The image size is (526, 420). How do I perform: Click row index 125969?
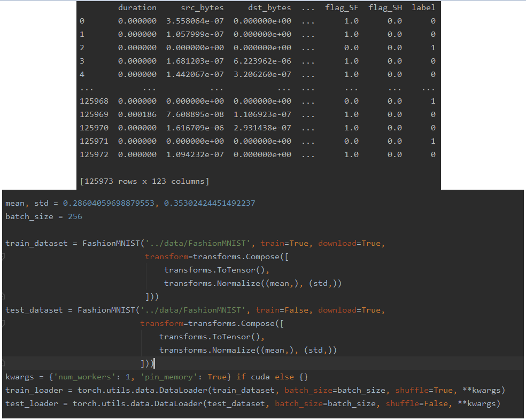pyautogui.click(x=94, y=115)
